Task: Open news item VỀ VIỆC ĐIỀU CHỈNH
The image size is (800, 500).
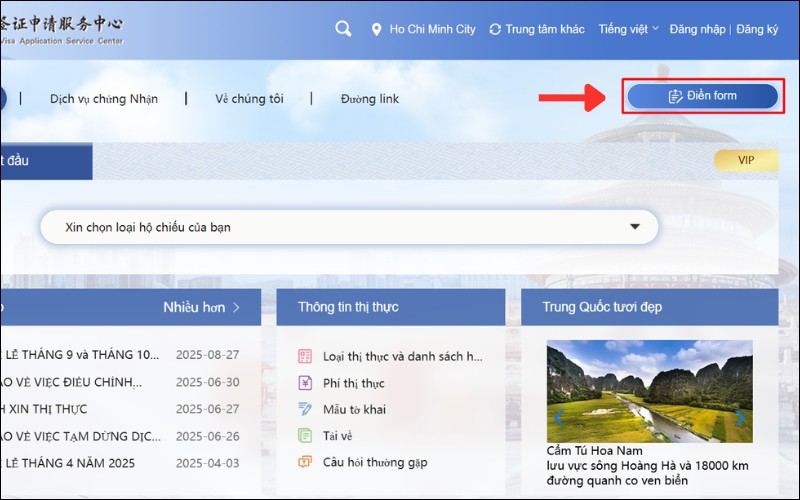Action: coord(71,382)
